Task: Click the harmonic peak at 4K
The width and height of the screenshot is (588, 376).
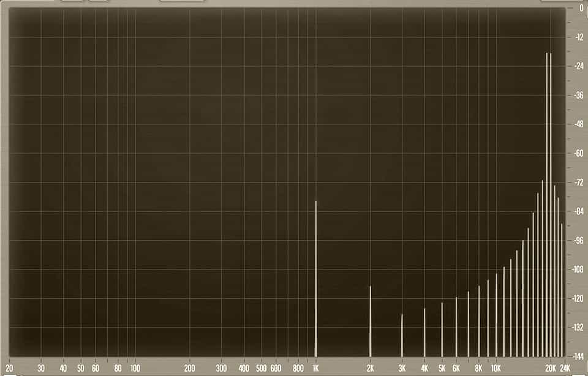Action: pyautogui.click(x=424, y=332)
